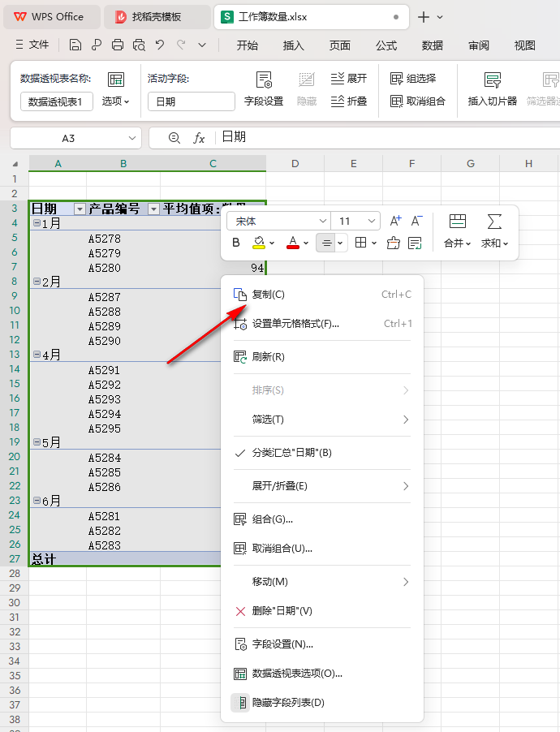560x732 pixels.
Task: Open the 产品编号 filter dropdown
Action: click(x=153, y=209)
